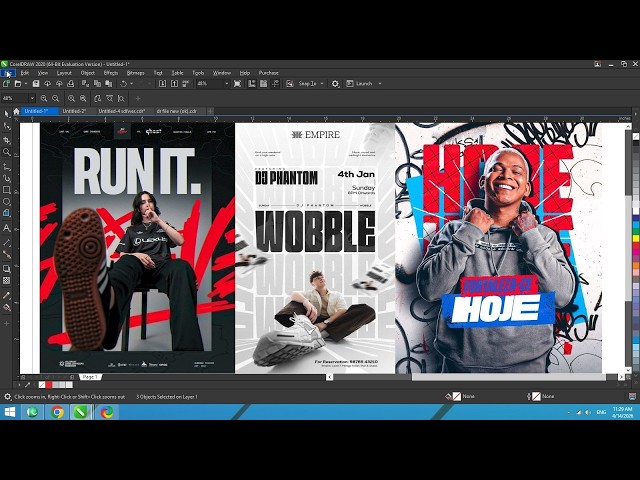Expand the Snap To dropdown
The image size is (640, 480).
click(x=322, y=84)
